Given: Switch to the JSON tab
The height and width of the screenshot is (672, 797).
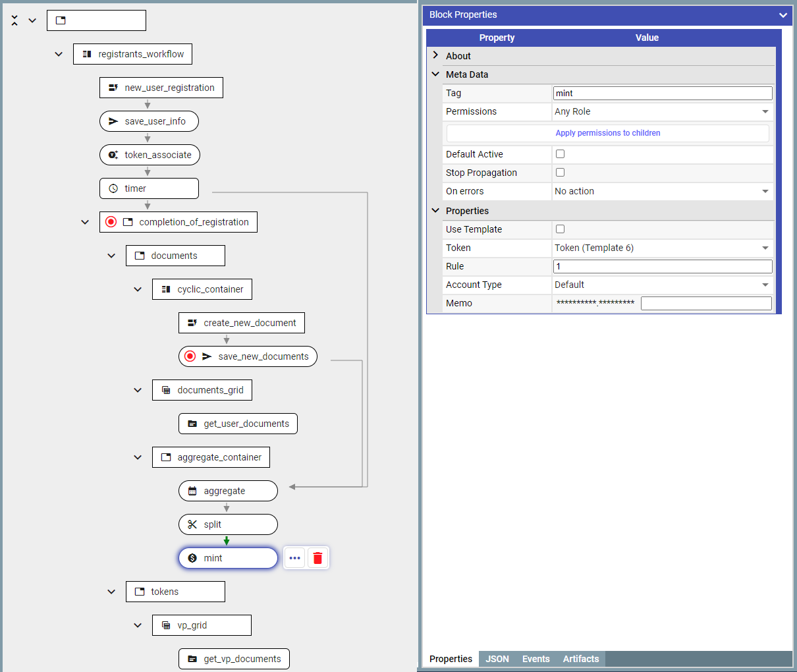Looking at the screenshot, I should click(x=497, y=659).
